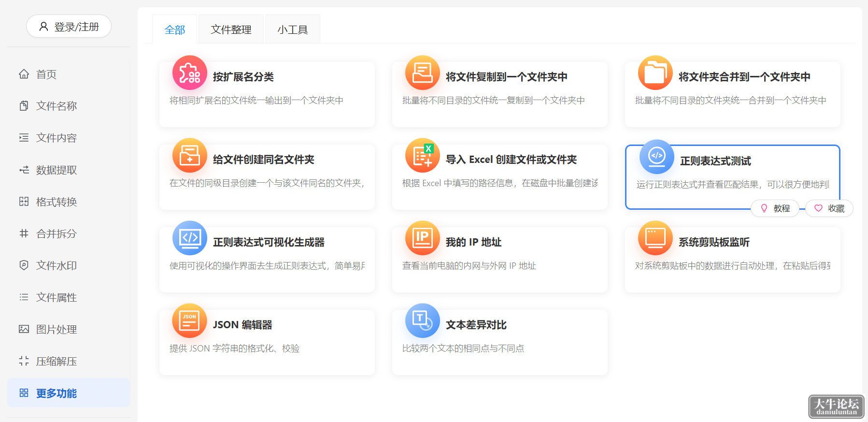Open the 我的 IP 地址 title link
This screenshot has height=422, width=868.
tap(473, 242)
